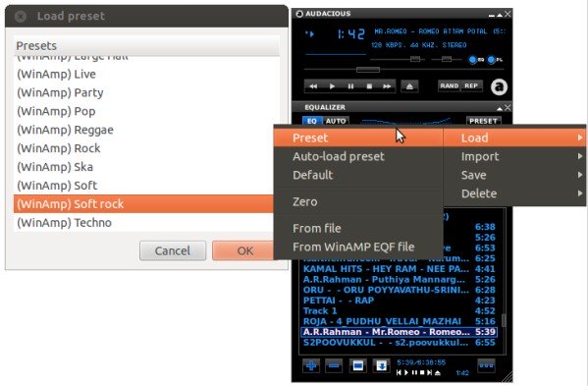Select (WinAmp) Soft rock preset
588x386 pixels.
coord(144,204)
